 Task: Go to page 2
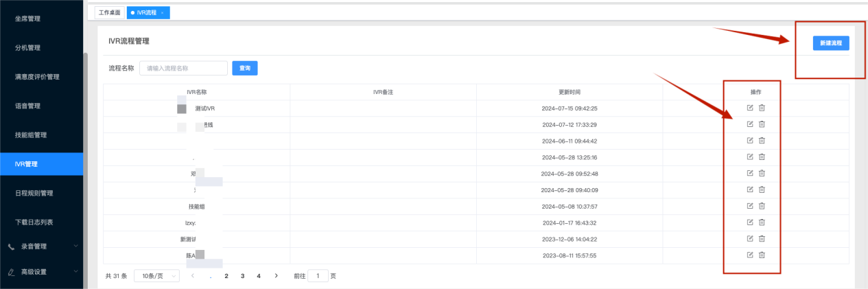[x=226, y=275]
